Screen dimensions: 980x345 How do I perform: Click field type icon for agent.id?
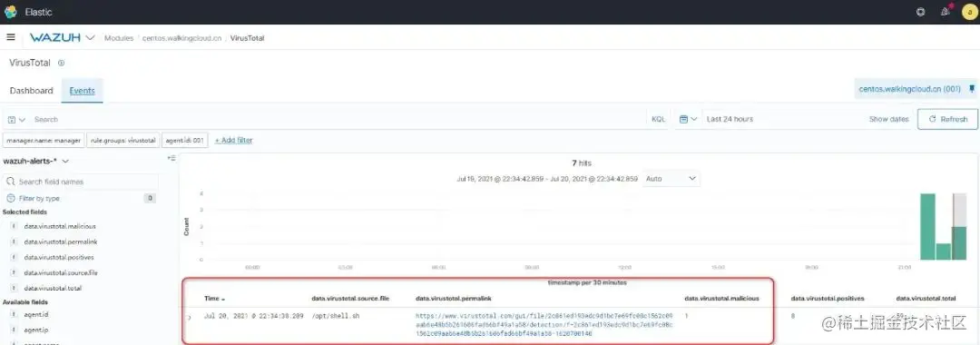(x=13, y=314)
